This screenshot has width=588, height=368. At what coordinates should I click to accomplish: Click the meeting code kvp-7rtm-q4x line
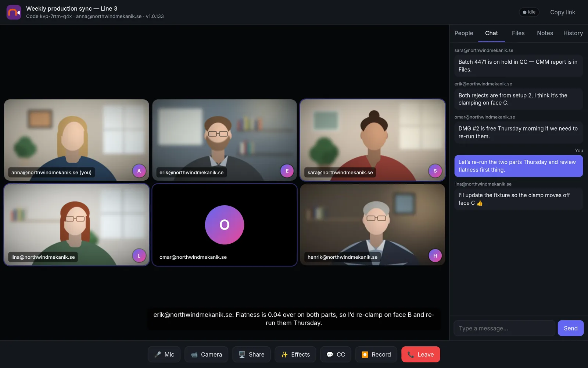pyautogui.click(x=95, y=16)
